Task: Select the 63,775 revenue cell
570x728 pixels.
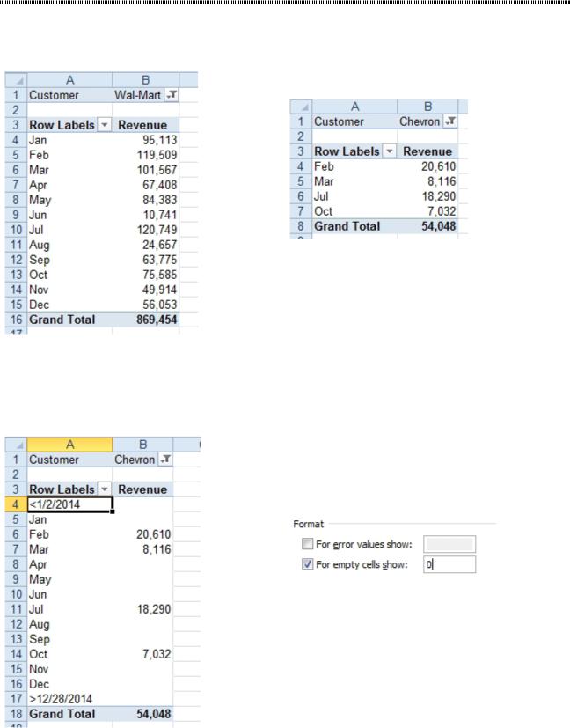Action: [146, 260]
